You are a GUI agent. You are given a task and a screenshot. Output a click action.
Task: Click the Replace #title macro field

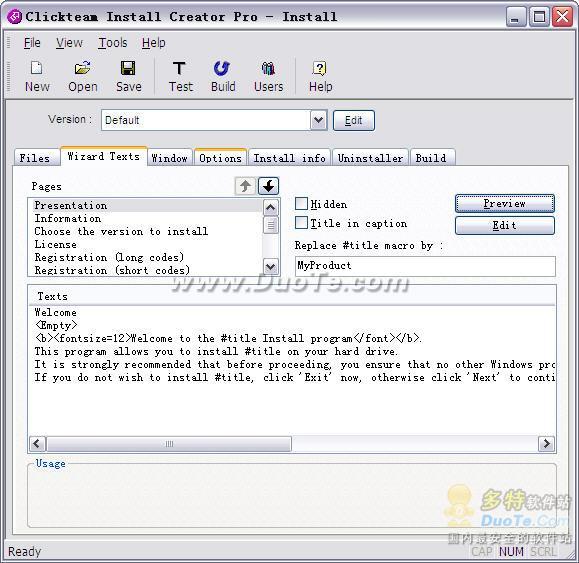pyautogui.click(x=425, y=266)
